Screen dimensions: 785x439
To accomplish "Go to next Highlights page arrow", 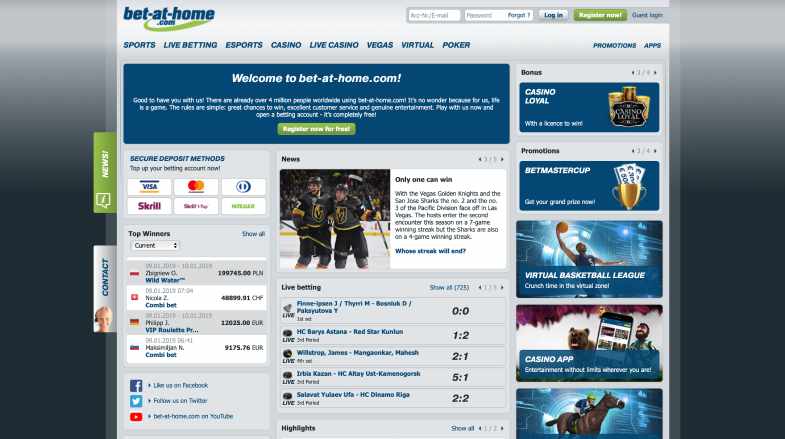I will (502, 428).
